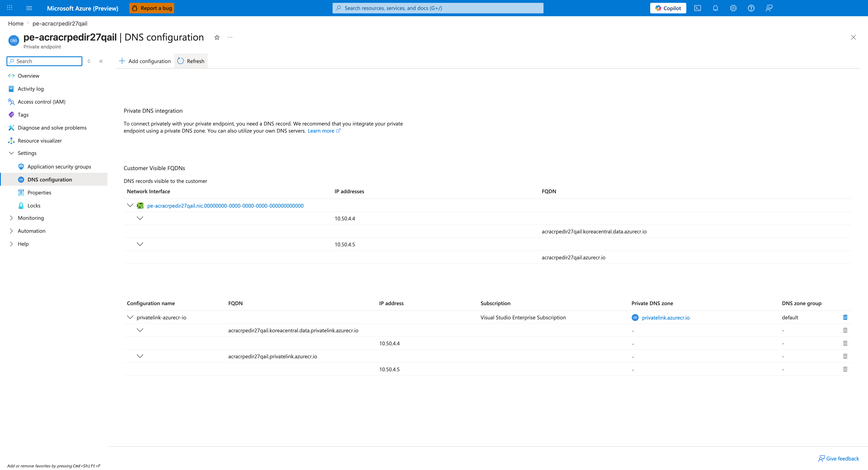Image resolution: width=868 pixels, height=470 pixels.
Task: Open the privatelink.azurecr.io DNS zone link
Action: 665,317
